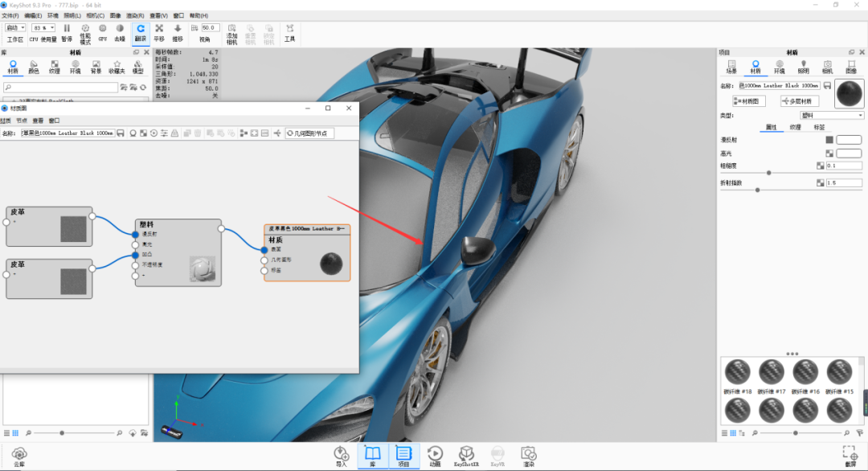Select the lower 皮革 leather node

tap(49, 279)
